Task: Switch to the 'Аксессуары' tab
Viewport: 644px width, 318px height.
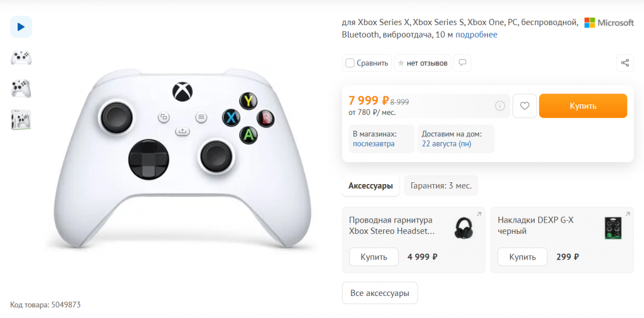Action: pos(370,186)
